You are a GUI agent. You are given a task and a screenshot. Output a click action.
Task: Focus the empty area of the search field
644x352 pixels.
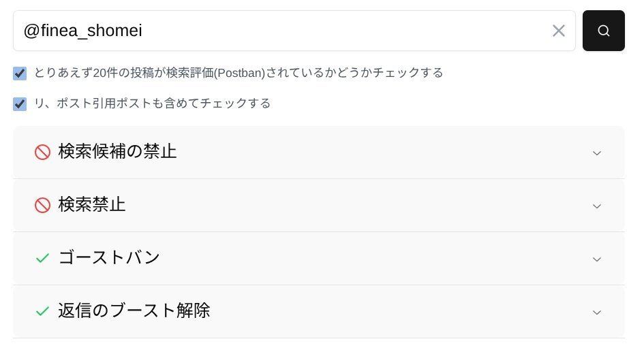coord(341,31)
